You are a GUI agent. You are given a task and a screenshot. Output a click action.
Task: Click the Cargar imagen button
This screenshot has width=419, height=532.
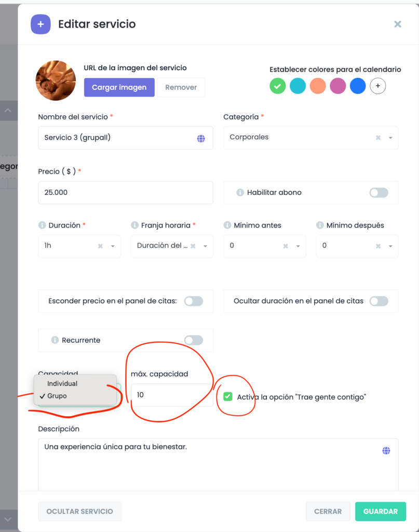coord(119,87)
